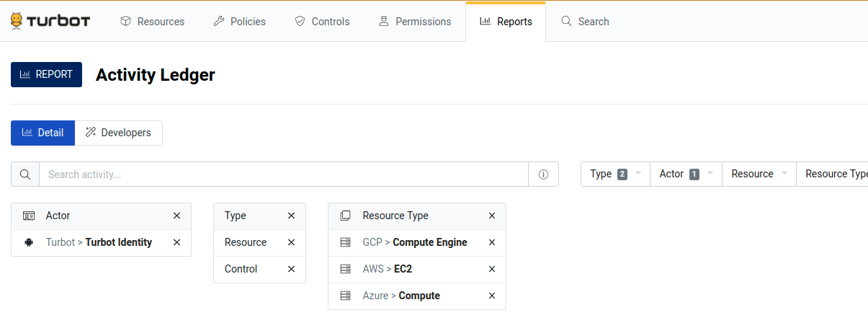Click the Azure Compute server icon
Image resolution: width=868 pixels, height=323 pixels.
pos(345,296)
